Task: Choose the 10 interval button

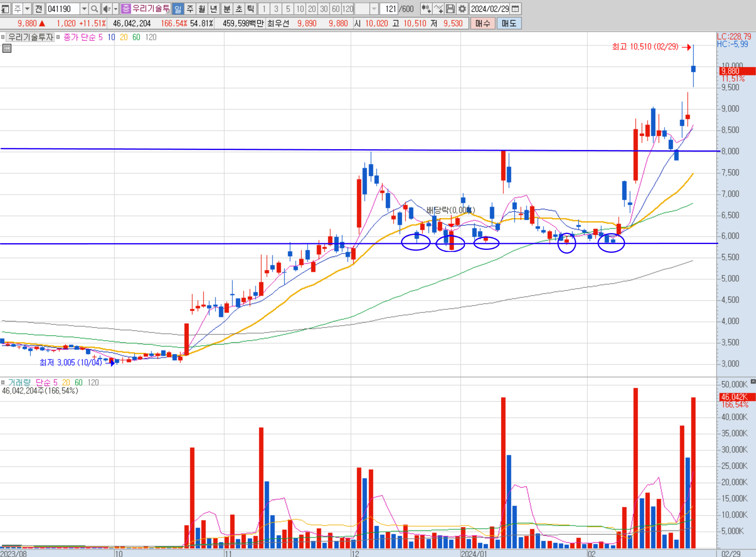Action: (x=300, y=9)
